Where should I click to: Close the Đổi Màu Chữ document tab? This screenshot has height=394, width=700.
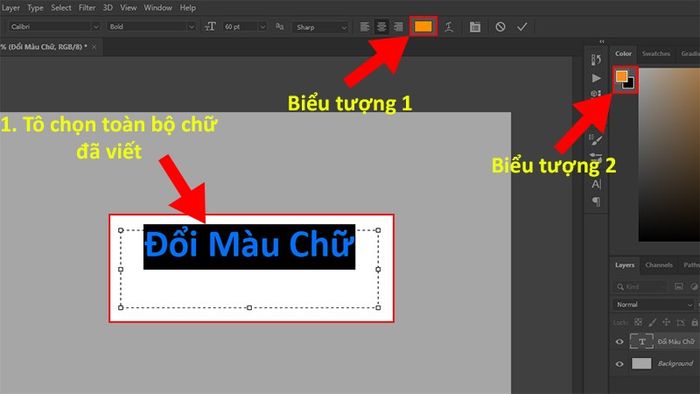(x=94, y=47)
